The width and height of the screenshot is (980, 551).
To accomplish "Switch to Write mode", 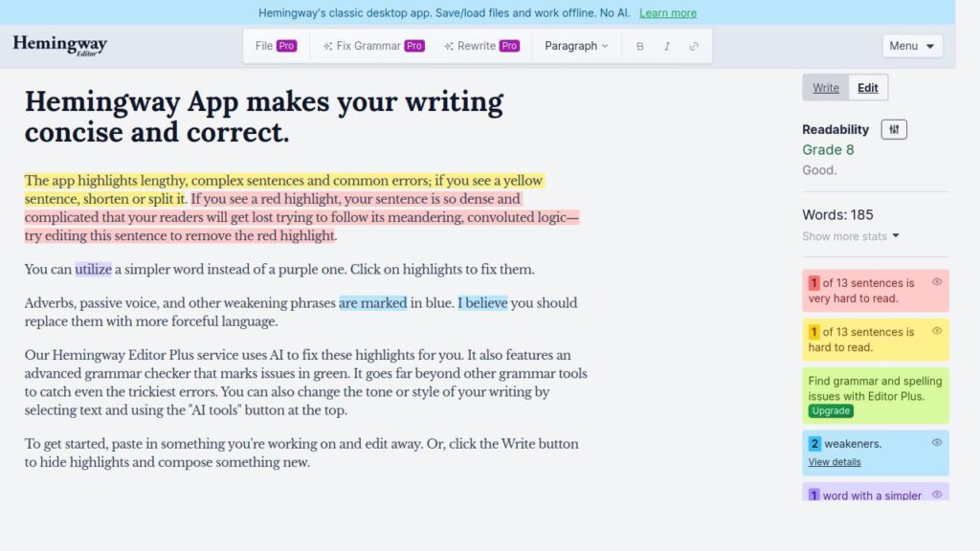I will [x=825, y=87].
